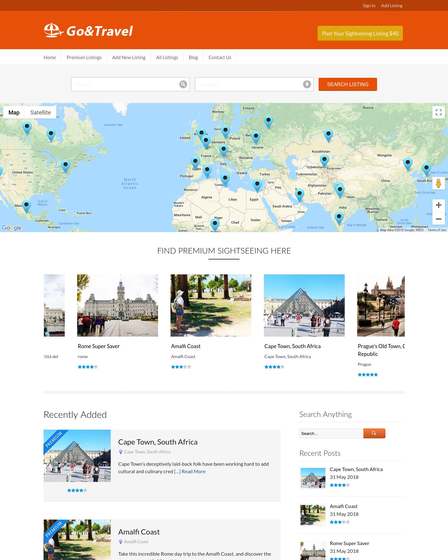Screen dimensions: 448x560
Task: Click the Add Listing top link
Action: tap(392, 6)
